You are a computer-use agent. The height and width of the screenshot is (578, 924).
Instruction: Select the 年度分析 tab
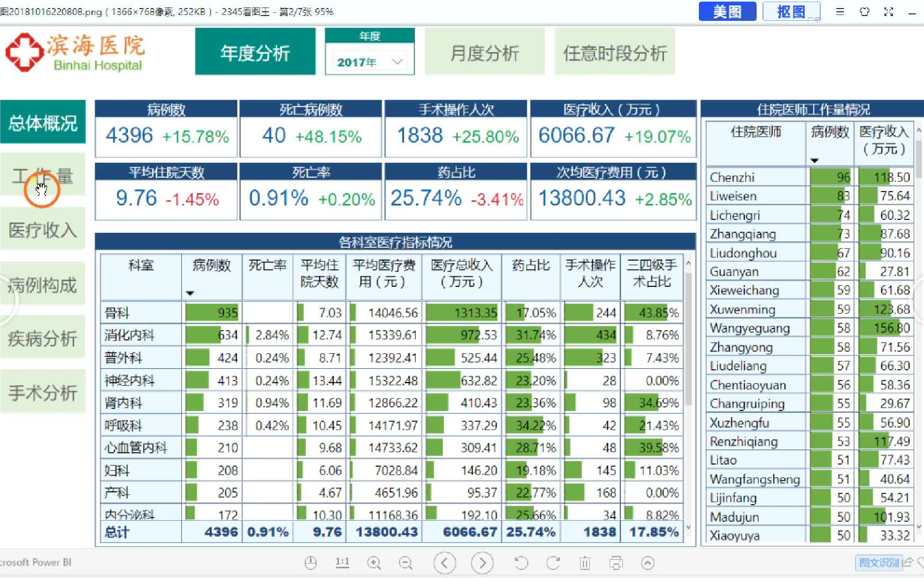coord(255,52)
